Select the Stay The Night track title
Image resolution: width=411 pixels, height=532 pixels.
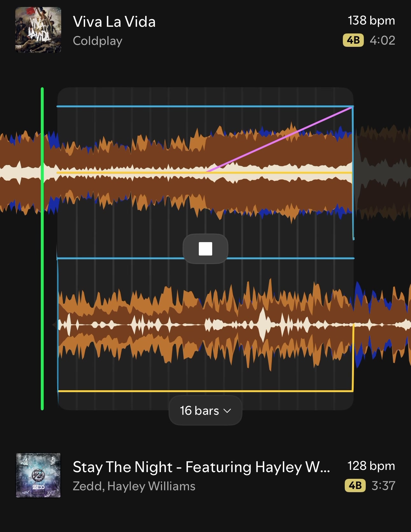(x=201, y=467)
